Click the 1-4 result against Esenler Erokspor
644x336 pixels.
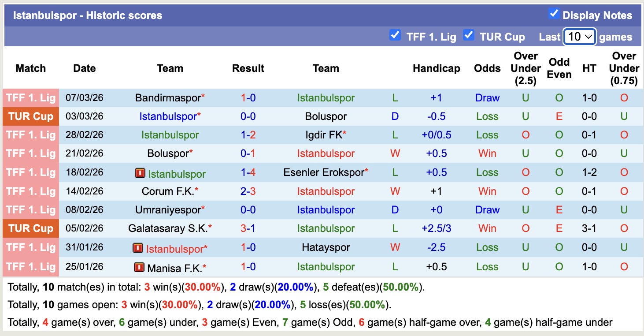point(248,172)
